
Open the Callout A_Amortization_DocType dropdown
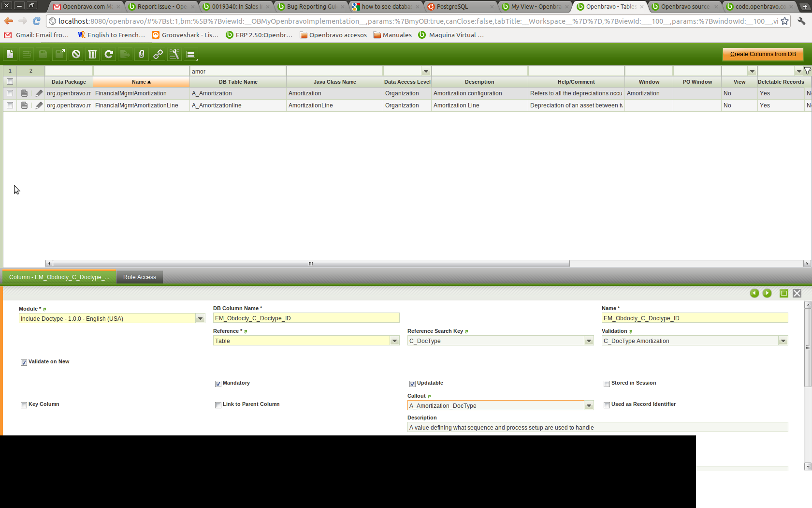pyautogui.click(x=589, y=406)
